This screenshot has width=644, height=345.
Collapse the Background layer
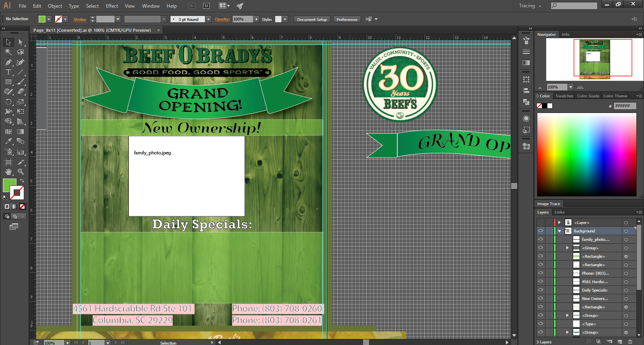[x=559, y=231]
